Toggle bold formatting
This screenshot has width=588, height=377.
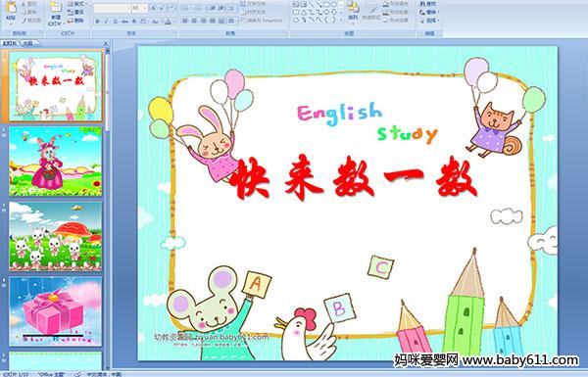click(x=97, y=22)
